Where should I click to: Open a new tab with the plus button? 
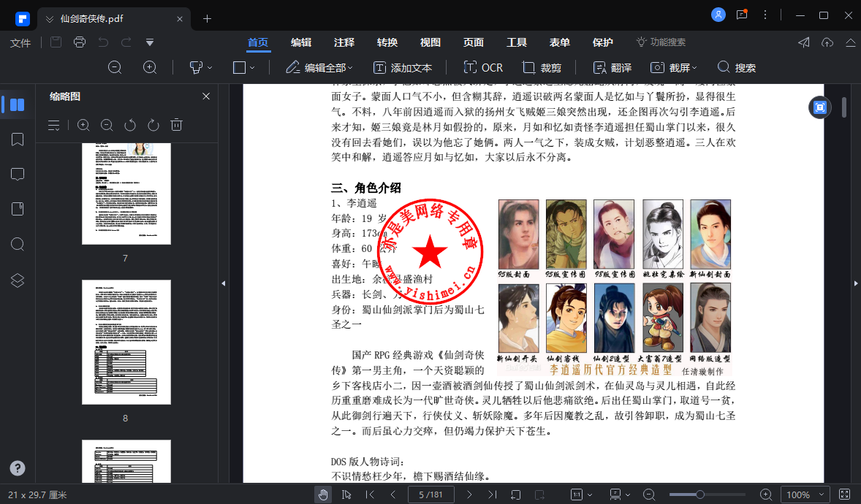(207, 19)
